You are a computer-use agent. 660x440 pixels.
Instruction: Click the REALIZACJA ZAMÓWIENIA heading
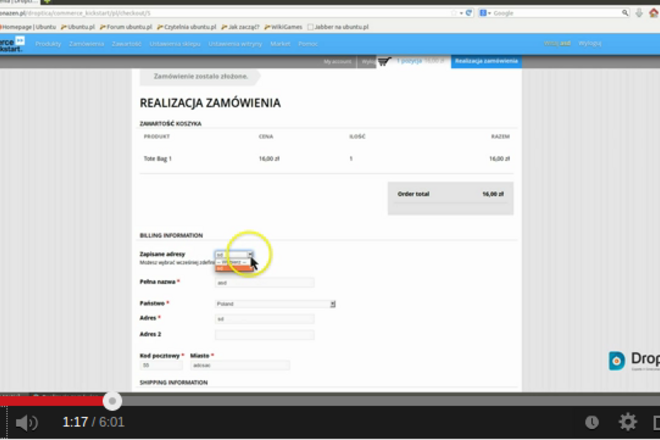click(210, 103)
